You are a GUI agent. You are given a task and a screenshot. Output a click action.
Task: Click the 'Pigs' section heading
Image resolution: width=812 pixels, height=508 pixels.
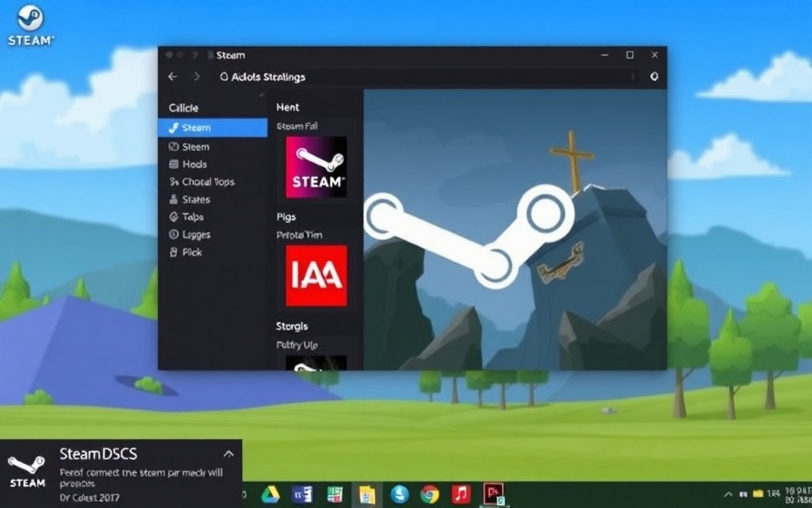[x=285, y=217]
